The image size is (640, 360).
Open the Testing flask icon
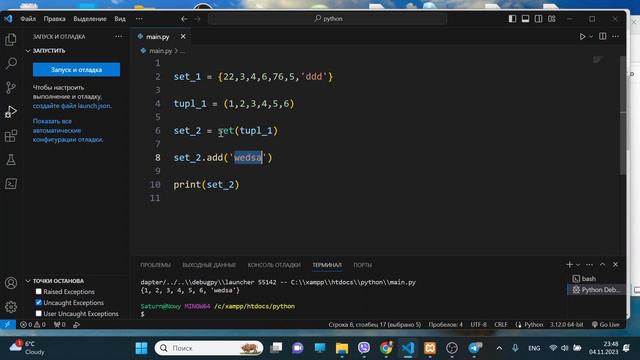(11, 159)
